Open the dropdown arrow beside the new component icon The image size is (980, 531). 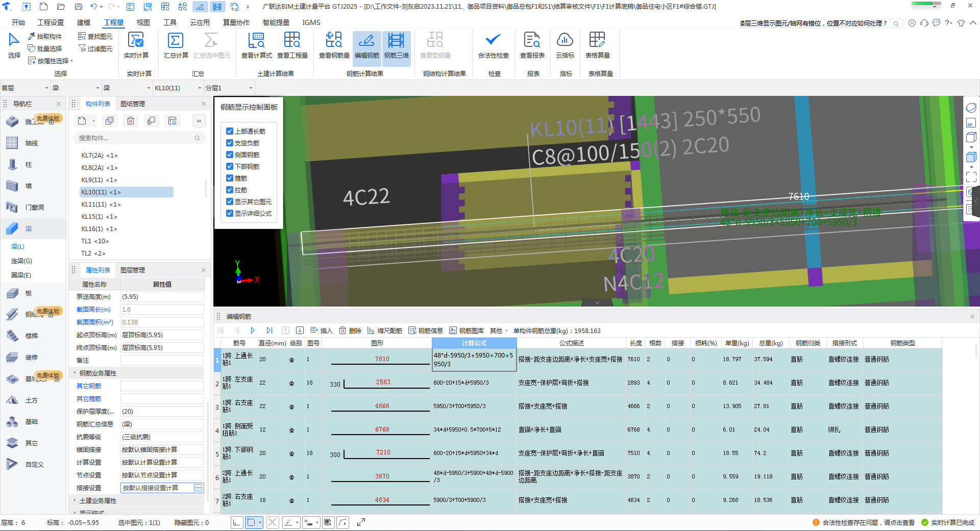pos(93,121)
